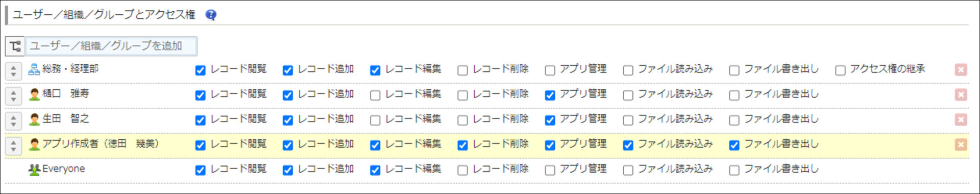Check ファイル読み込み for Everyone
The image size is (980, 194).
pos(628,170)
